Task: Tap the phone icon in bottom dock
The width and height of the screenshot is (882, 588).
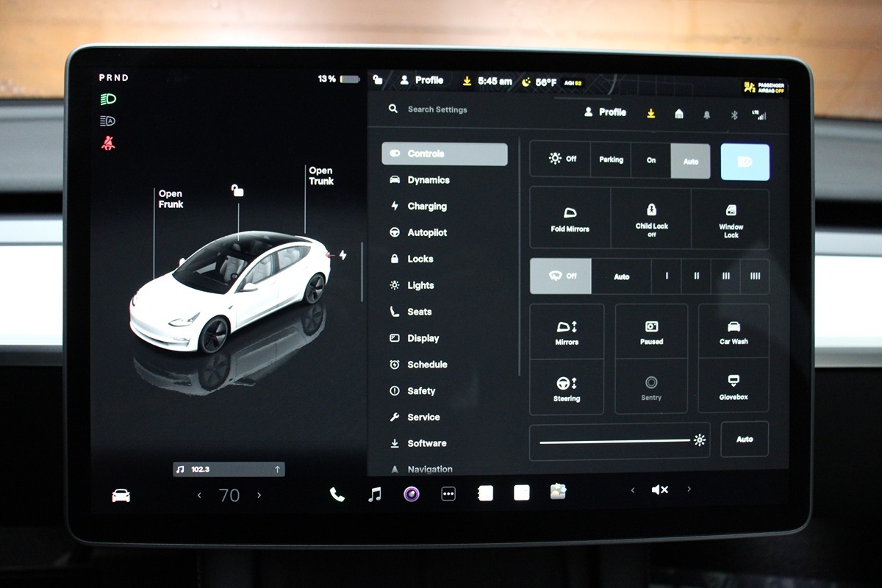Action: [x=337, y=494]
